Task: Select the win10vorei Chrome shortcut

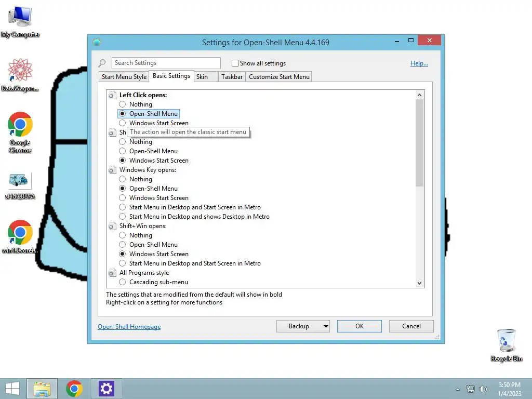Action: (x=20, y=237)
